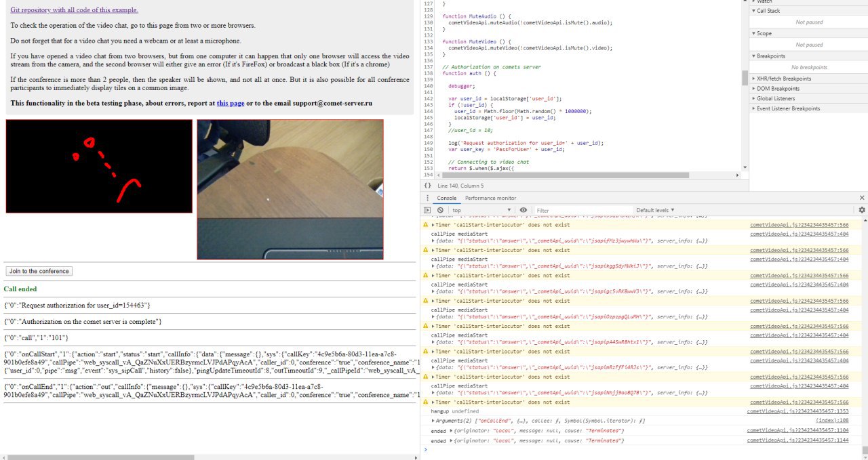This screenshot has width=868, height=460.
Task: Expand the data object containing jsapimRzFfFi4RJs
Action: [x=433, y=367]
